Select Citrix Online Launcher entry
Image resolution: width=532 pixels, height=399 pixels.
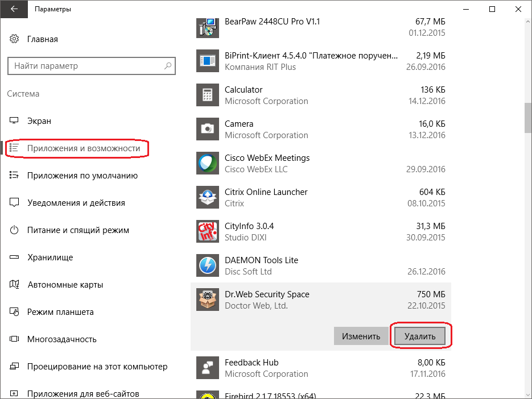click(321, 197)
